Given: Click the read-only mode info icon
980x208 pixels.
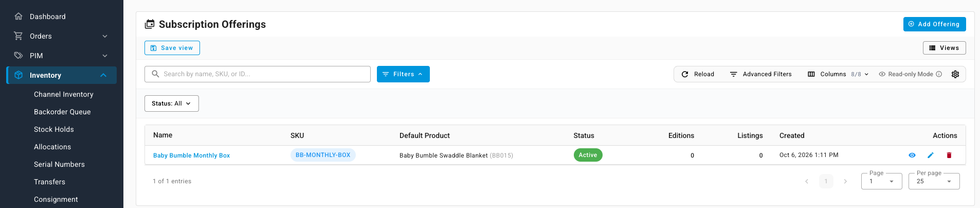Looking at the screenshot, I should (939, 74).
